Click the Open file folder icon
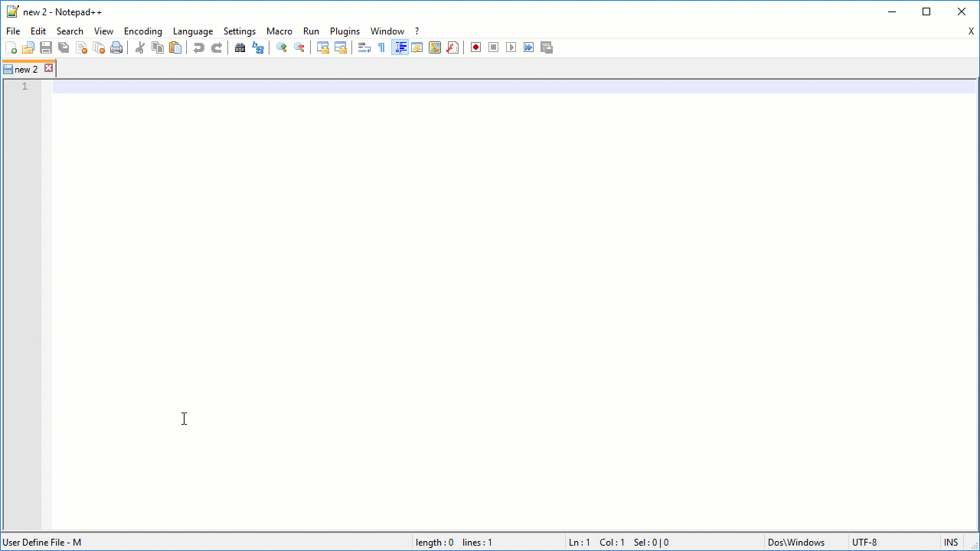The width and height of the screenshot is (980, 551). (28, 47)
